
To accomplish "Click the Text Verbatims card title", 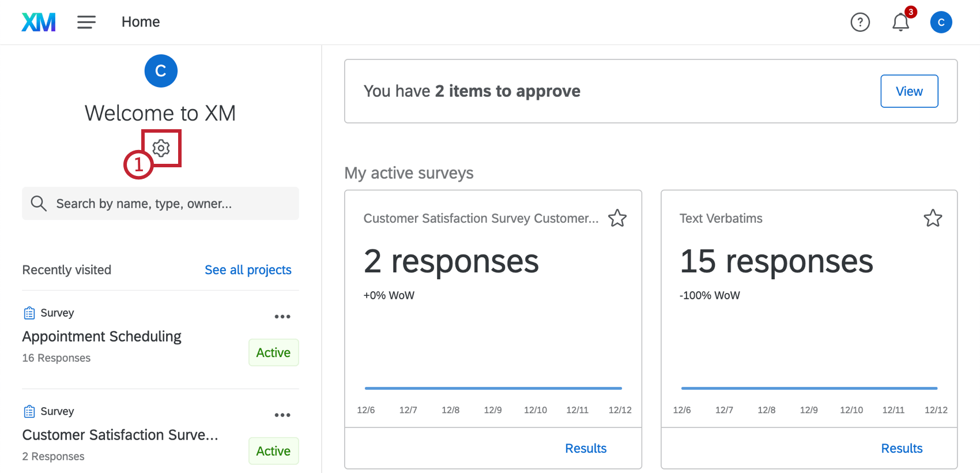I will (721, 219).
